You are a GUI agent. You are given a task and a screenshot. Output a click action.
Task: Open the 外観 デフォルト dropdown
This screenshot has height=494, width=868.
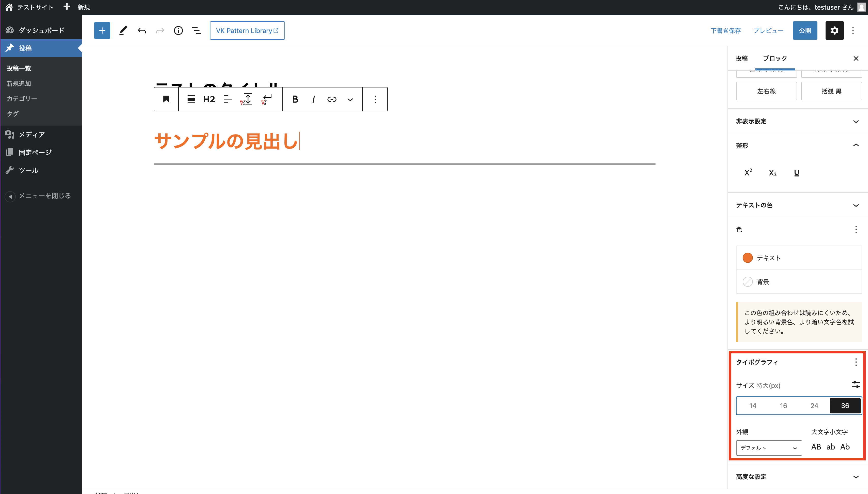pos(769,448)
